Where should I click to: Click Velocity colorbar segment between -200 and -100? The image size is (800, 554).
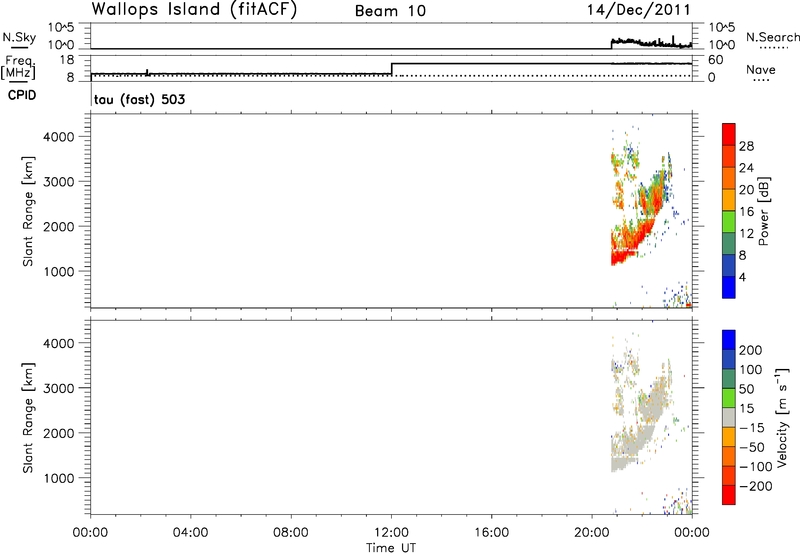pos(729,475)
